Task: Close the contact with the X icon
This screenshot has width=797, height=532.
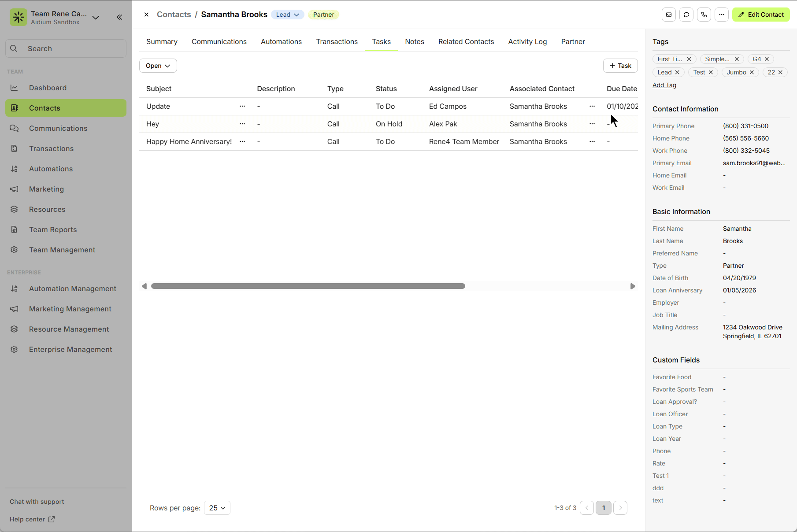Action: [146, 15]
